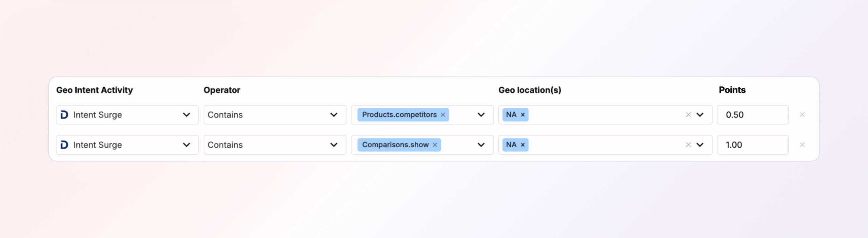Remove the Comparisons.show tag
Screen dimensions: 868x238
point(435,145)
